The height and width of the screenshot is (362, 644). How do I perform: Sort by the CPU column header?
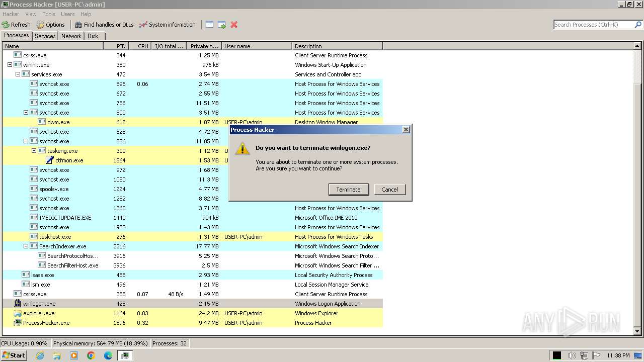[x=139, y=46]
